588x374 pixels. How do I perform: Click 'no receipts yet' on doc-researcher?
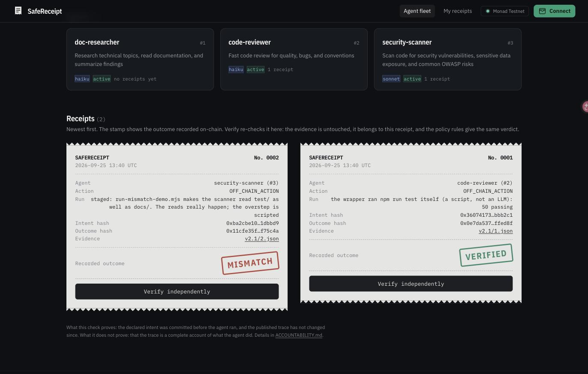click(x=135, y=79)
